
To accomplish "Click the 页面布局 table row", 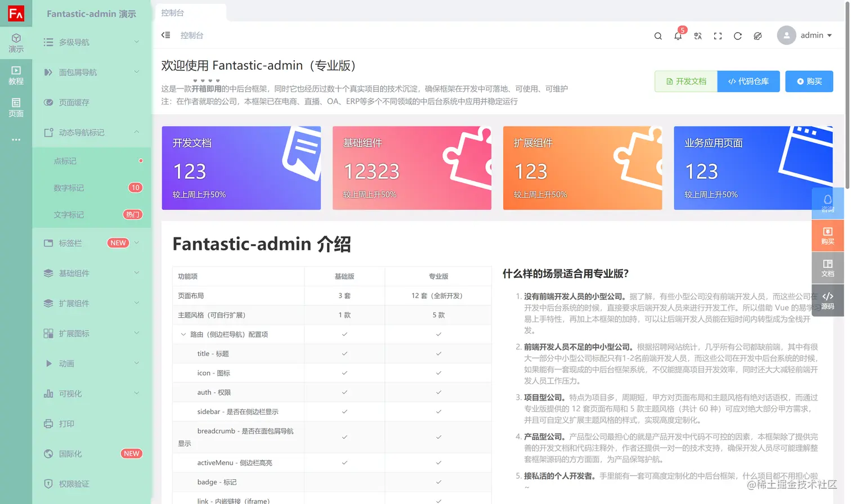I will click(332, 296).
